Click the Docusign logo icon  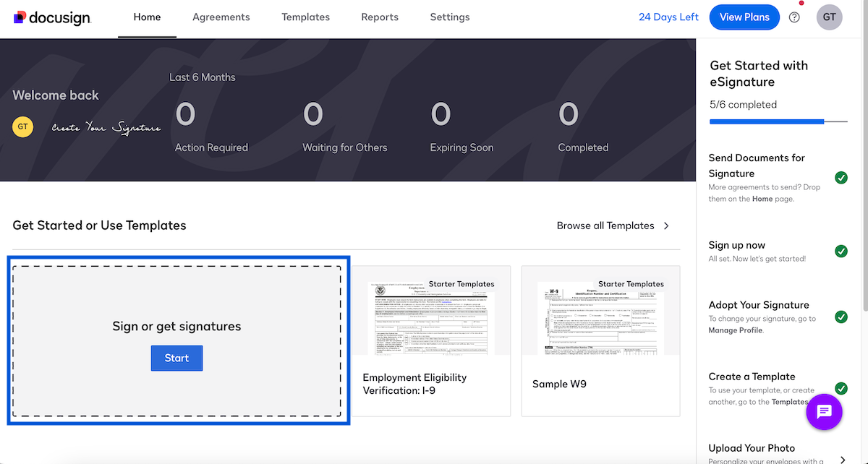(x=20, y=15)
